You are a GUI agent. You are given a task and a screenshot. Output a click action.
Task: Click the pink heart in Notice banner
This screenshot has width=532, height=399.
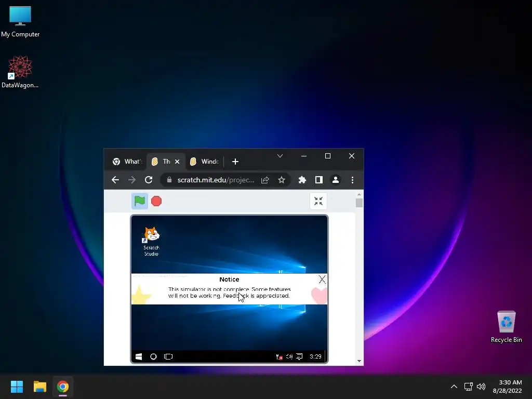(319, 295)
